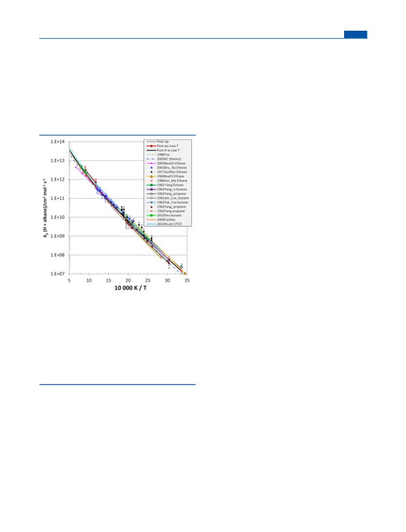406x532 pixels.
Task: Click the '1.E+14' y-axis tick label
Action: coord(58,141)
